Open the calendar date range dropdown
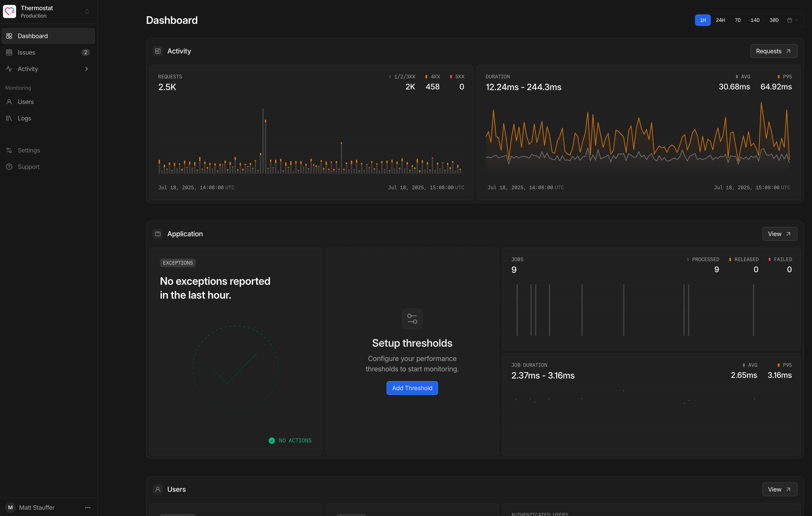 click(x=793, y=20)
